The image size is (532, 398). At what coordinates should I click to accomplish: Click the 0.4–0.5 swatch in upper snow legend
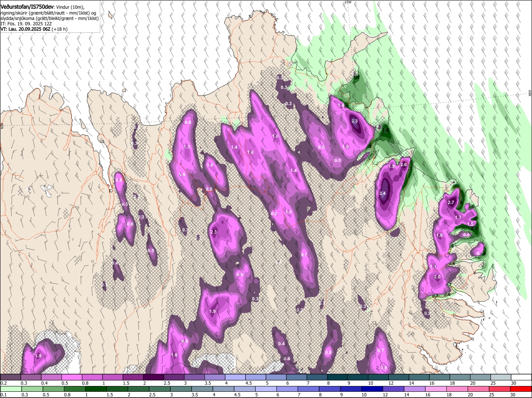(51, 377)
